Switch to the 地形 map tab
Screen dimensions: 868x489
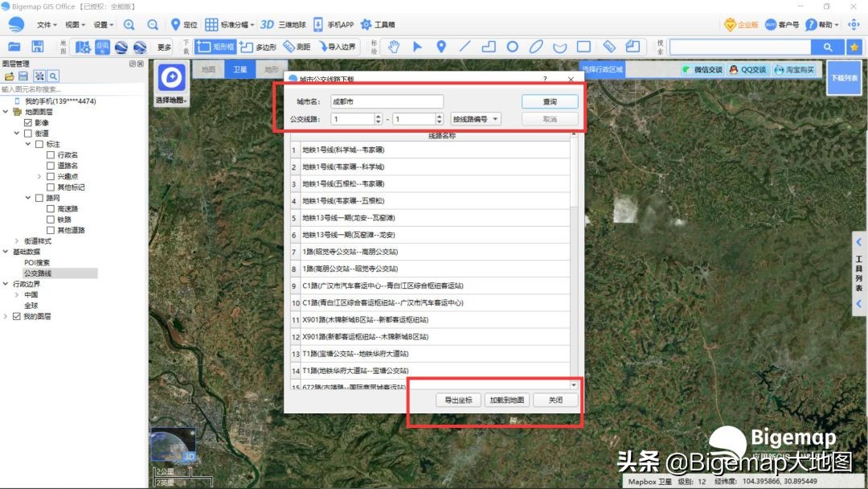pos(272,69)
